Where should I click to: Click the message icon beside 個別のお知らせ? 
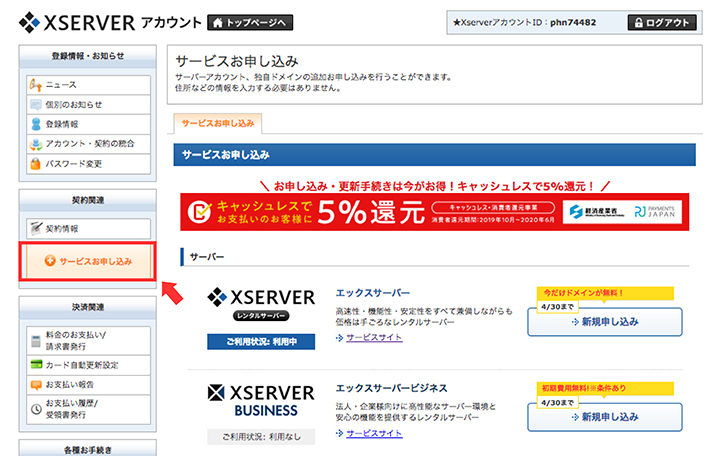(35, 105)
